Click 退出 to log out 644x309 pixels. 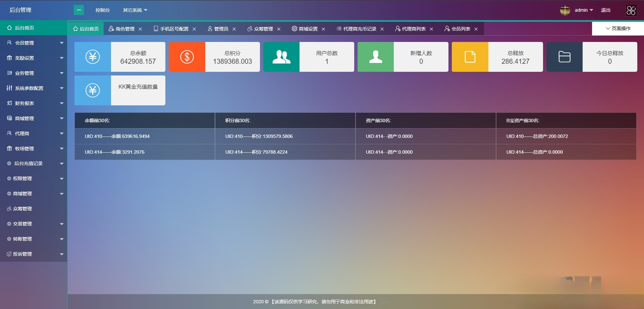605,10
